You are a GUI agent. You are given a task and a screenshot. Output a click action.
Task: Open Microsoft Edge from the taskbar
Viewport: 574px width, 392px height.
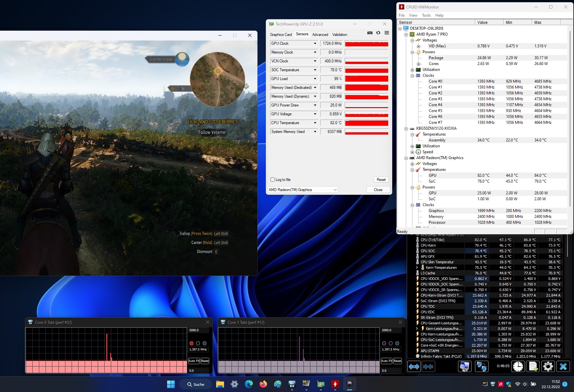[x=249, y=384]
